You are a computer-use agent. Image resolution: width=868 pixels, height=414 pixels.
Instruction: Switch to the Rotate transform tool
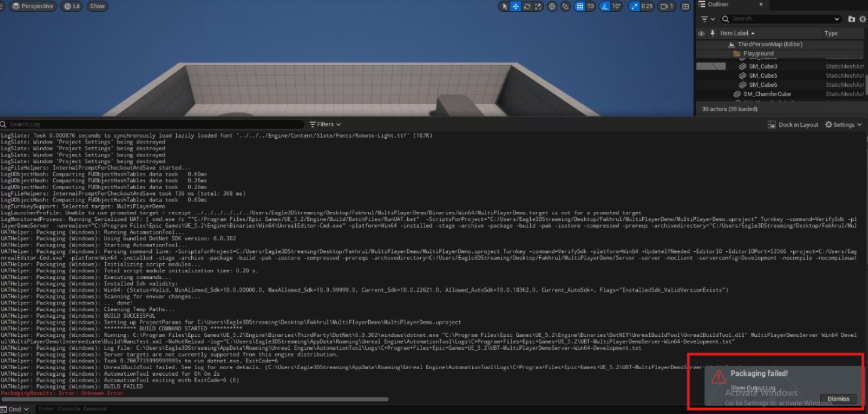pyautogui.click(x=527, y=7)
